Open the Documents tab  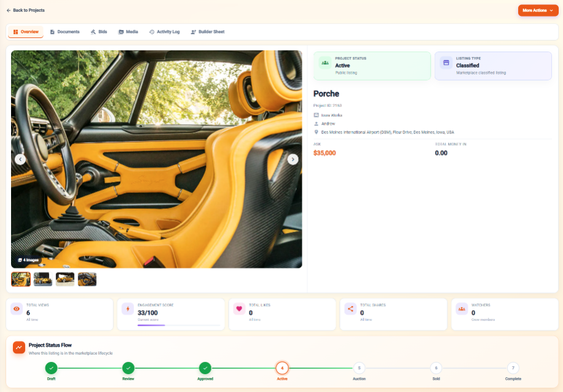pos(65,32)
